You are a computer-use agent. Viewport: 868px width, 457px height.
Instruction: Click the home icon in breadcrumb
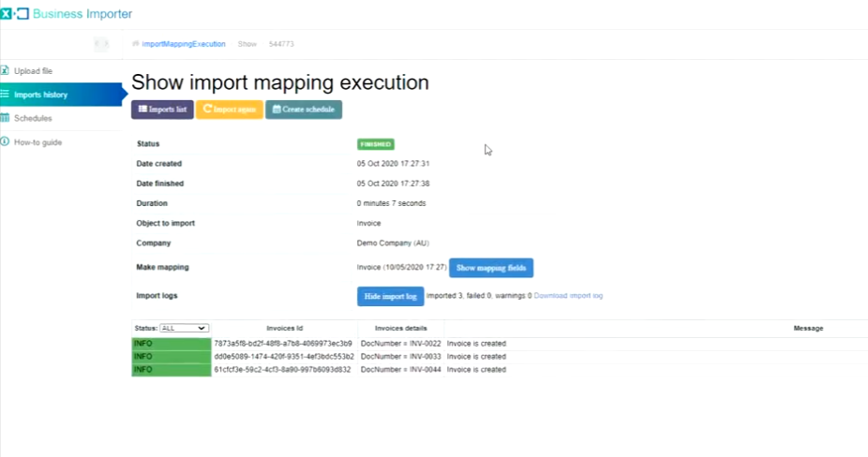[136, 44]
